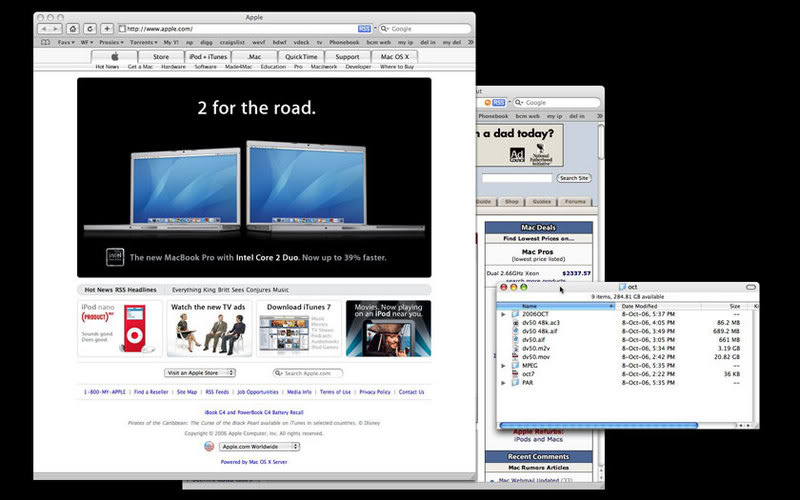Open the iPod + iTunes tab
800x500 pixels.
[208, 56]
